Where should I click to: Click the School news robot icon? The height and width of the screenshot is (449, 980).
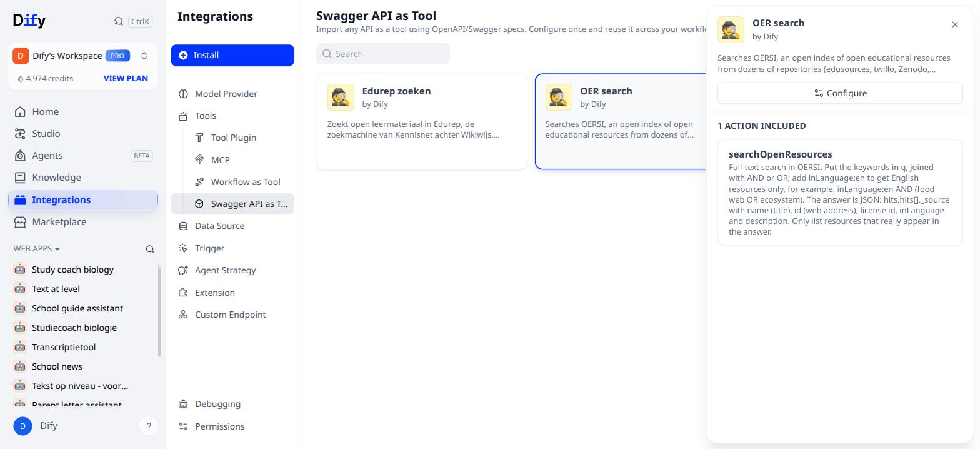pyautogui.click(x=20, y=366)
